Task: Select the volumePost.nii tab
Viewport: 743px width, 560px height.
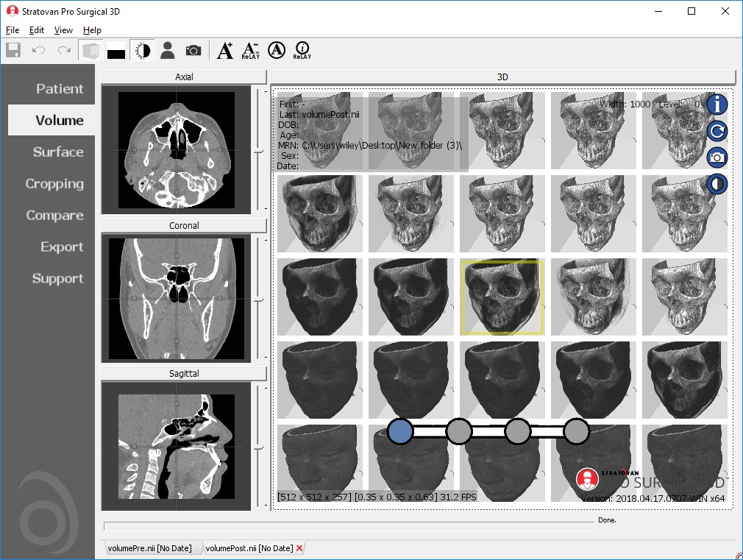Action: (x=249, y=548)
